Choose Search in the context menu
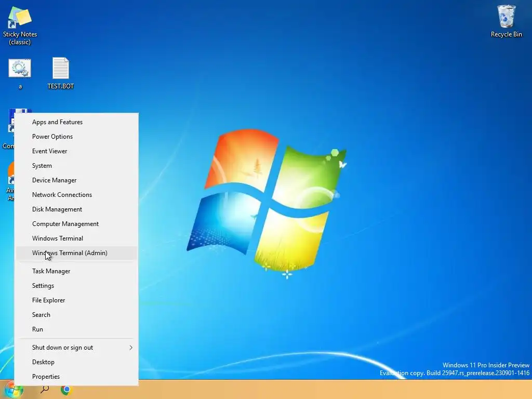 coord(77,315)
